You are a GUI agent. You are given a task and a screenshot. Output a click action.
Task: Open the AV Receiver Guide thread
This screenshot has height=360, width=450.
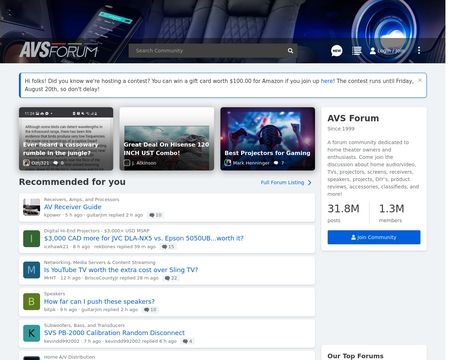73,207
